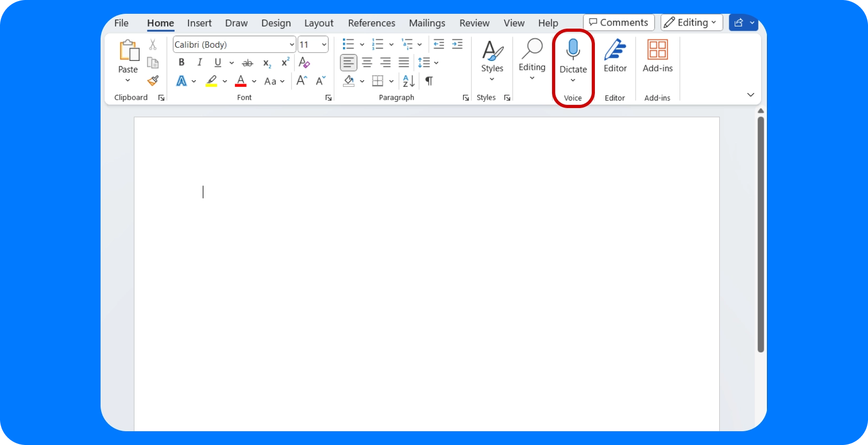Clear all formatting with eraser icon

click(x=304, y=63)
